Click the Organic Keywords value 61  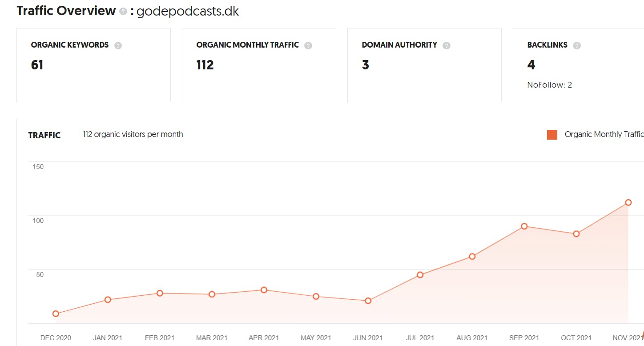point(37,65)
